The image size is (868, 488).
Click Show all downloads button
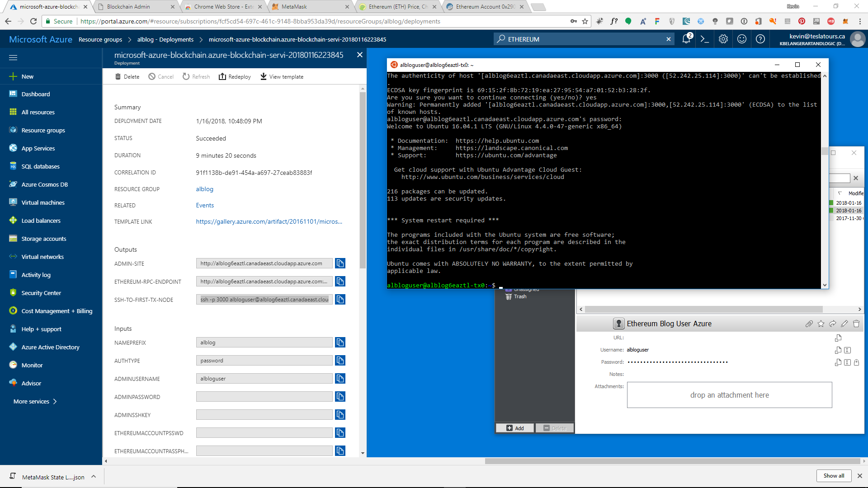(834, 475)
